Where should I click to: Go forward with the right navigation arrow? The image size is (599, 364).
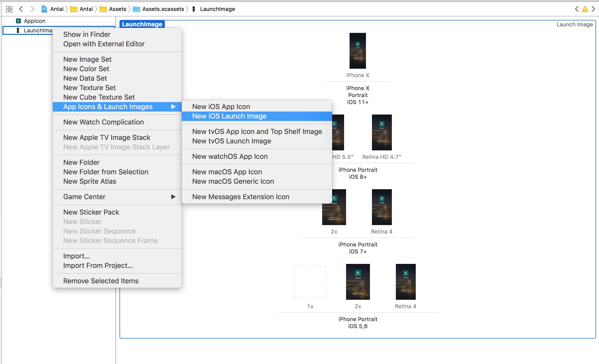pyautogui.click(x=32, y=9)
